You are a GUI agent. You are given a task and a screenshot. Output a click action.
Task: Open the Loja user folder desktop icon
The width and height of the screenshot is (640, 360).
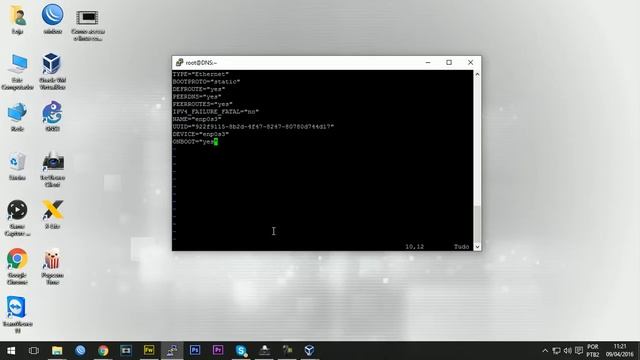click(x=18, y=19)
